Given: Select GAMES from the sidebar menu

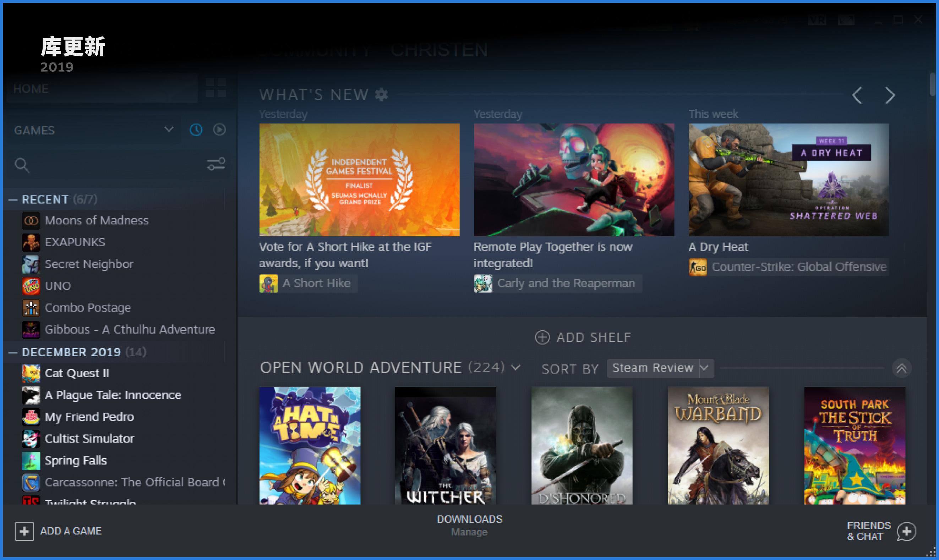Looking at the screenshot, I should pyautogui.click(x=34, y=130).
